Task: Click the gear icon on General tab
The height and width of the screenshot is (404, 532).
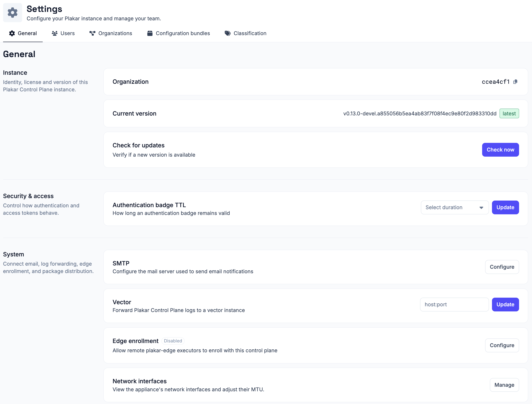Action: 12,33
